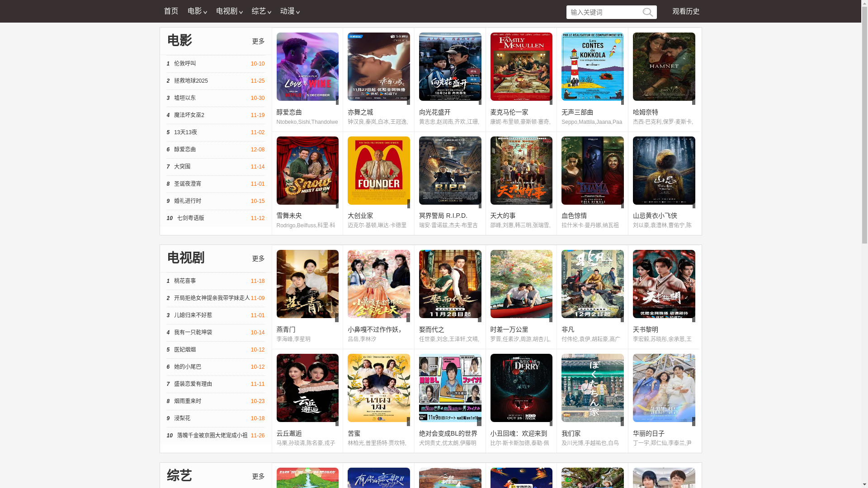The height and width of the screenshot is (488, 868).
Task: Click the search magnifier icon
Action: [647, 12]
